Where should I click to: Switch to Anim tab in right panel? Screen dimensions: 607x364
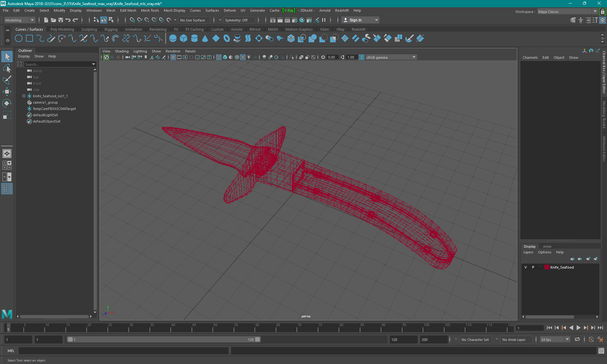click(547, 246)
